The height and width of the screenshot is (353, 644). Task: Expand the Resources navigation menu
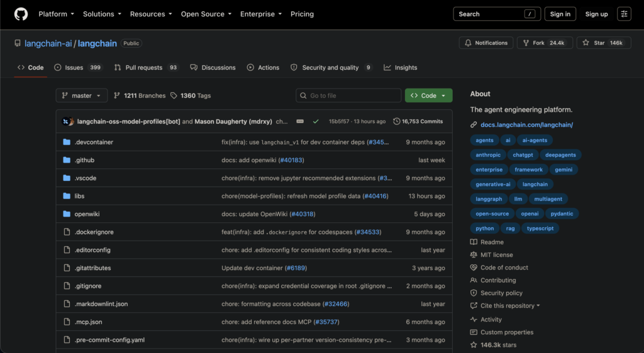[151, 14]
